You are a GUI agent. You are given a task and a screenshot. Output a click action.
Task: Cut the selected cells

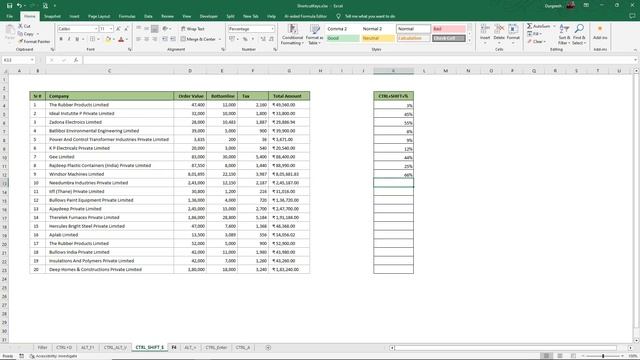pyautogui.click(x=24, y=26)
